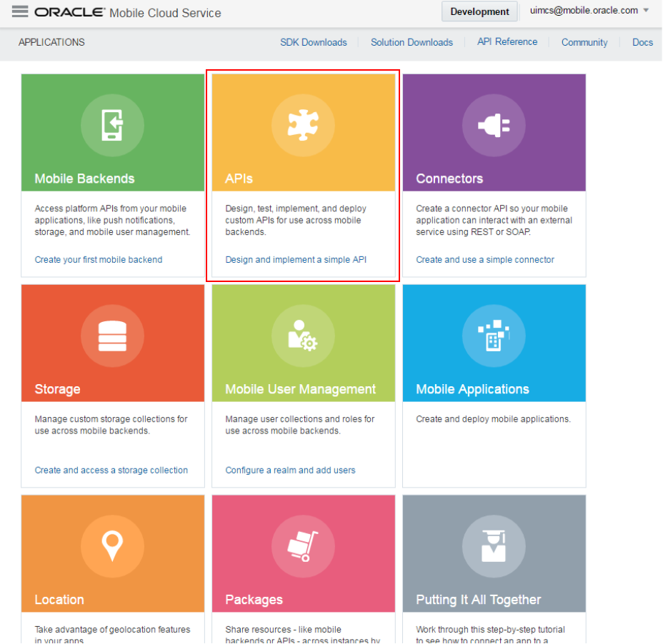Open 'Create and use a simple connector' link
Viewport: 663px width, 644px height.
(485, 259)
